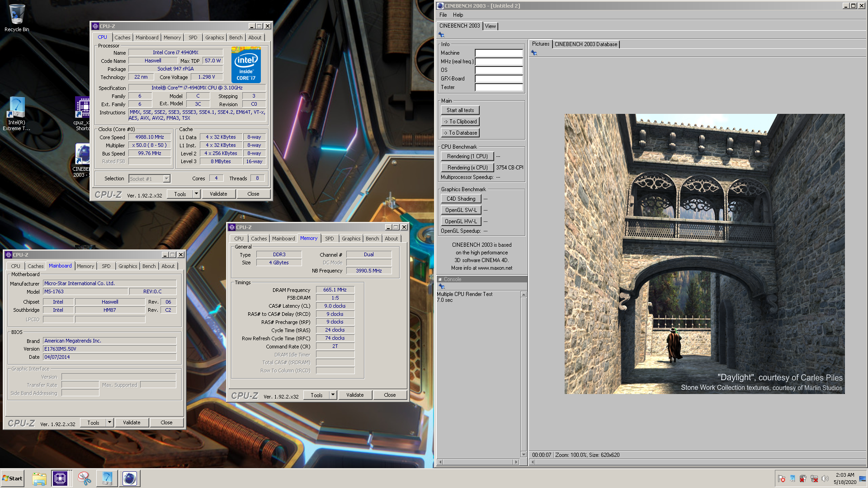
Task: Open About tab in CPU-Z Memory window
Action: point(392,239)
